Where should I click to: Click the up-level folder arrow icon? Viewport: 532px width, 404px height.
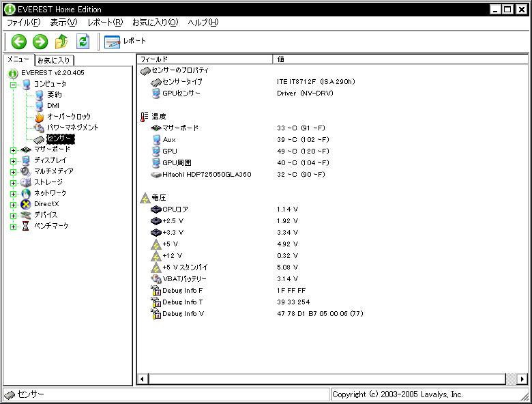pos(61,42)
